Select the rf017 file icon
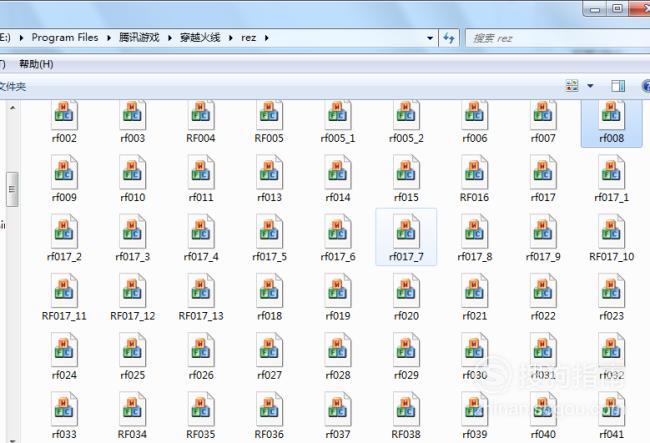650x443 pixels. coord(543,172)
